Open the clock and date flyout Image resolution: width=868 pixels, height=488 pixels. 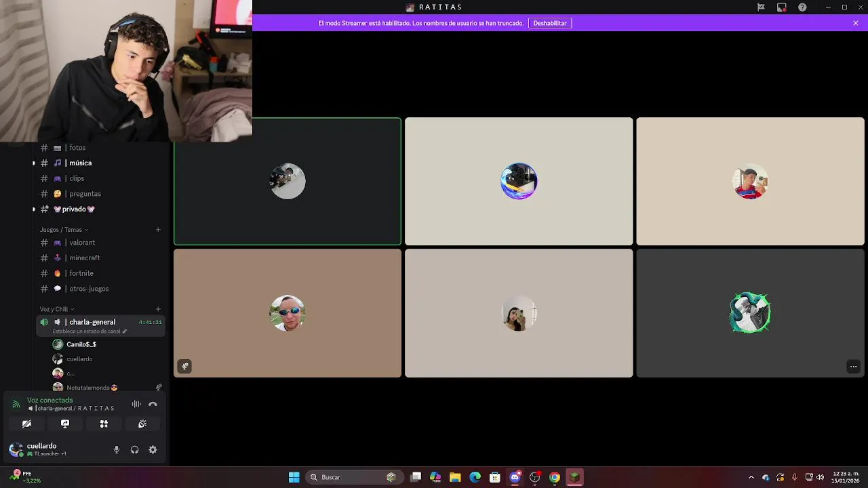click(x=846, y=477)
